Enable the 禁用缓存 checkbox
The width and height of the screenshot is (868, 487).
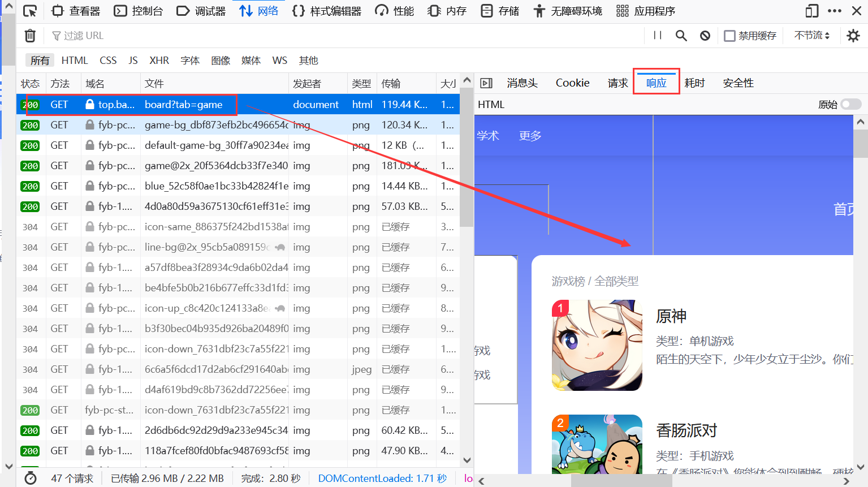729,36
